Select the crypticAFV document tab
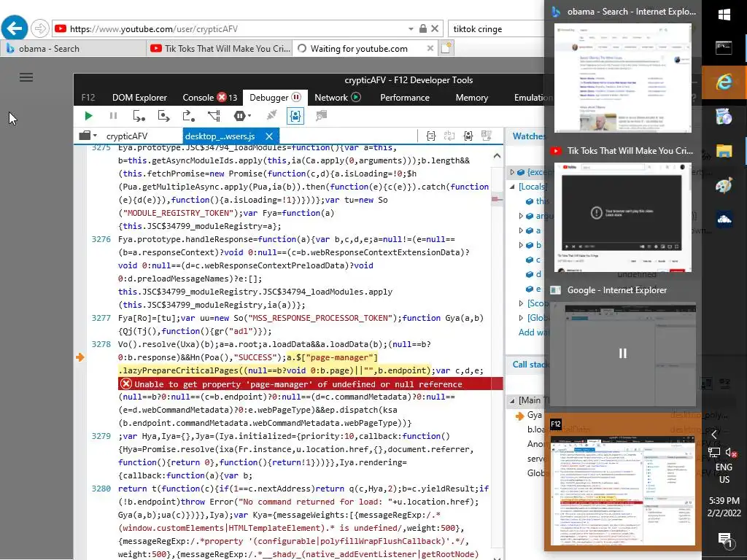The image size is (747, 560). click(127, 136)
